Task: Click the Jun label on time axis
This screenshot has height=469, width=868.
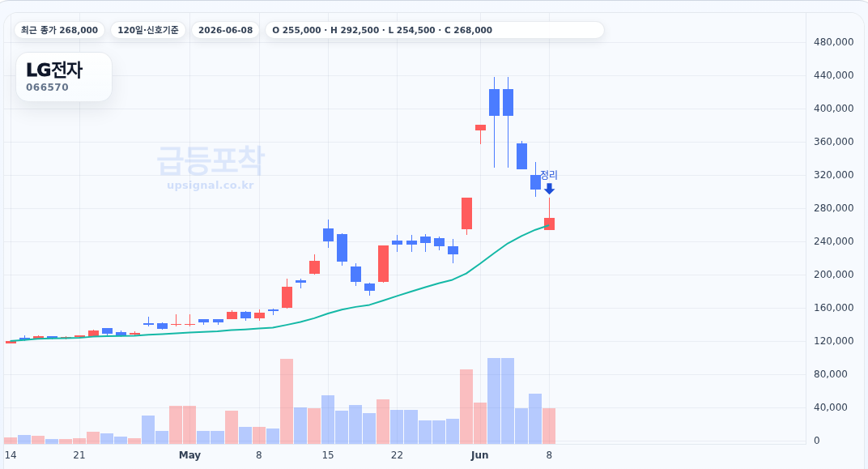Action: tap(479, 455)
